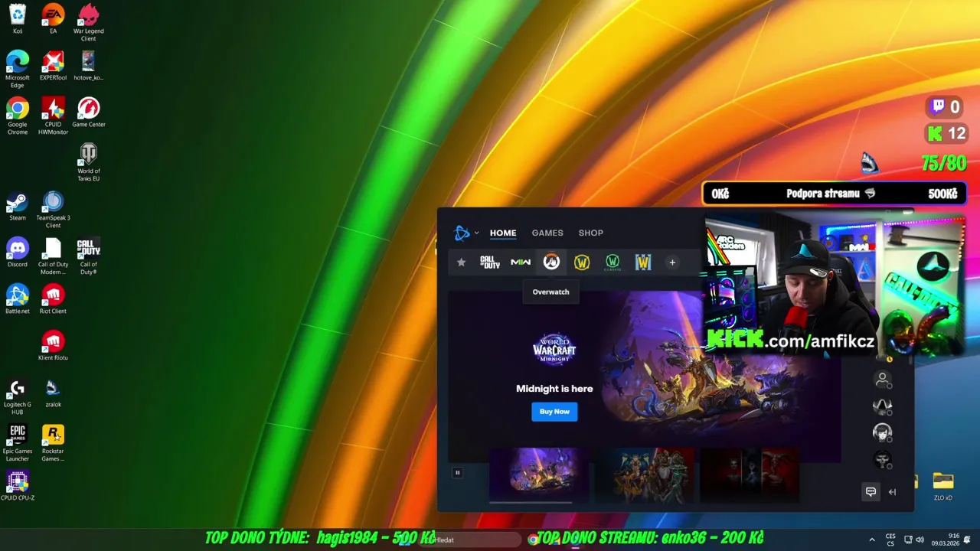Open the SHOP tab in Battle.net
Image resolution: width=980 pixels, height=551 pixels.
[x=591, y=233]
